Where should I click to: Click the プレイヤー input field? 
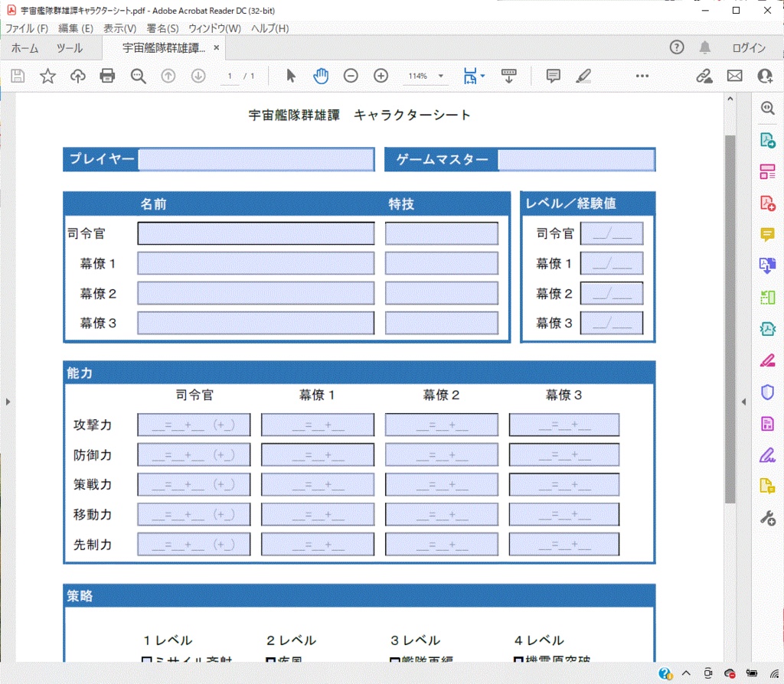click(x=256, y=159)
